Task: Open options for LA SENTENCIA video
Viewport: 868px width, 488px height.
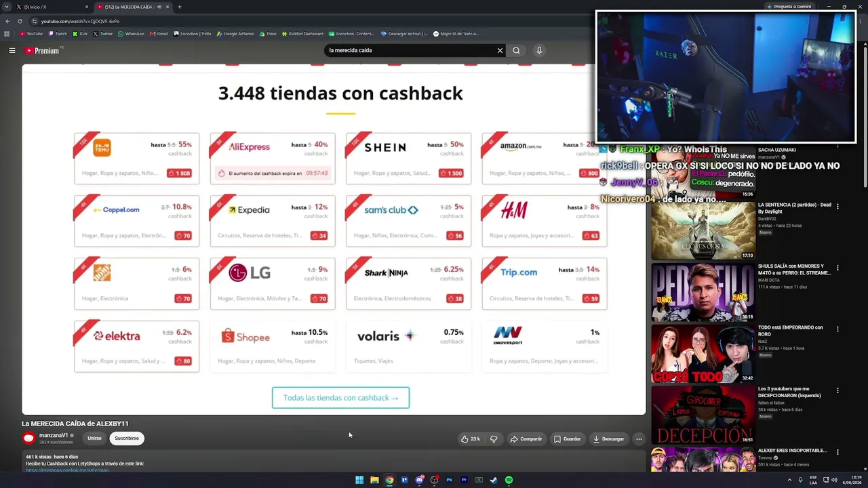Action: [837, 206]
